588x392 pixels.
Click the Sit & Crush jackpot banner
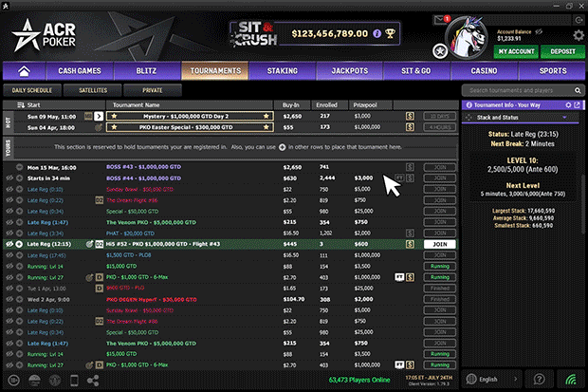pyautogui.click(x=315, y=34)
